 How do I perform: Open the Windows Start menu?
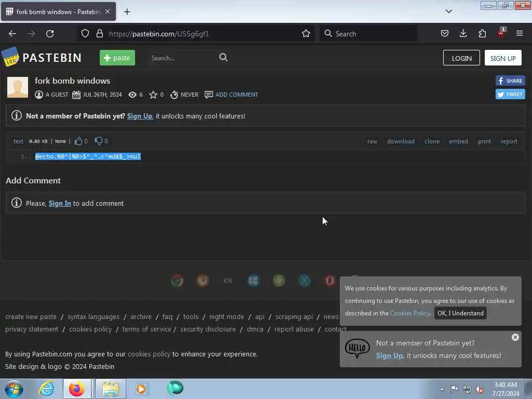pos(14,389)
